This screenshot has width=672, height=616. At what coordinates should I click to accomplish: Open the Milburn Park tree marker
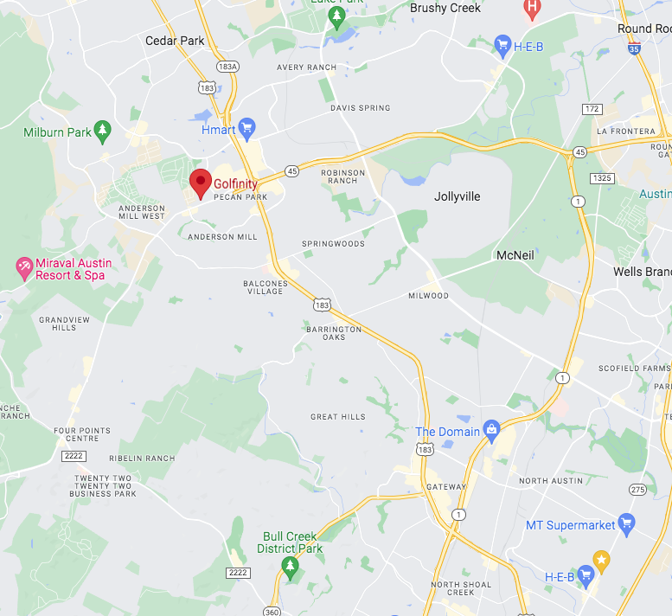102,132
